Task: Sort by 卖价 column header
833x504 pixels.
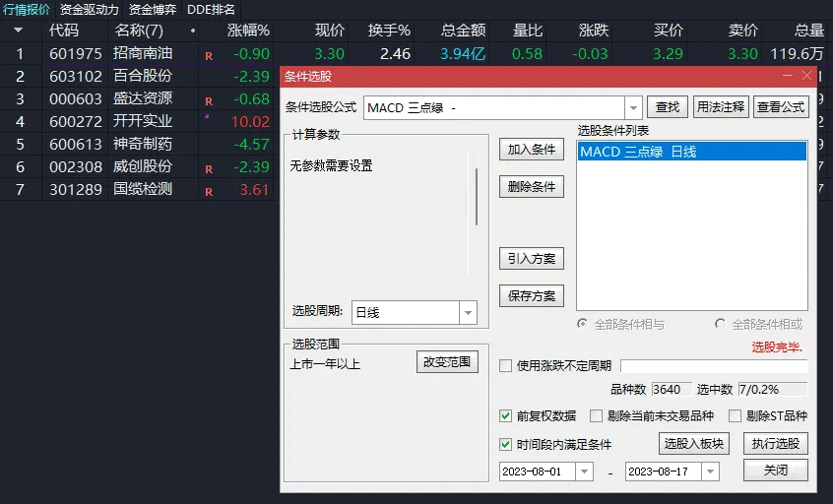Action: pos(742,31)
